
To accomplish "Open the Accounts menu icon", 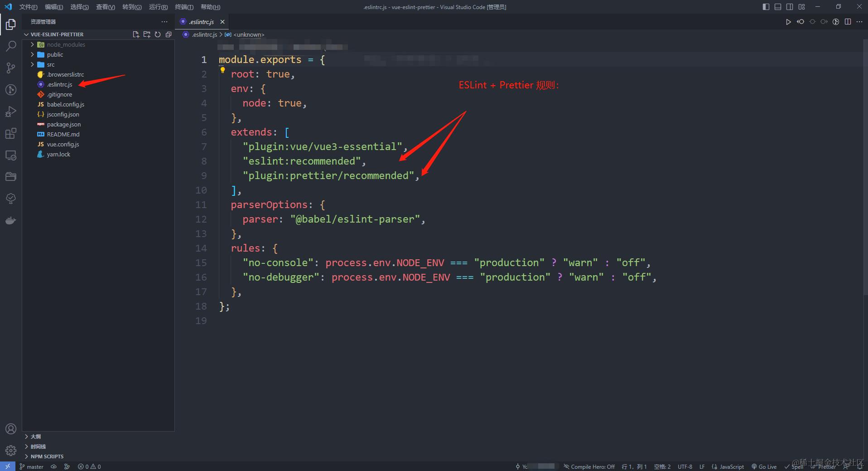I will (11, 429).
